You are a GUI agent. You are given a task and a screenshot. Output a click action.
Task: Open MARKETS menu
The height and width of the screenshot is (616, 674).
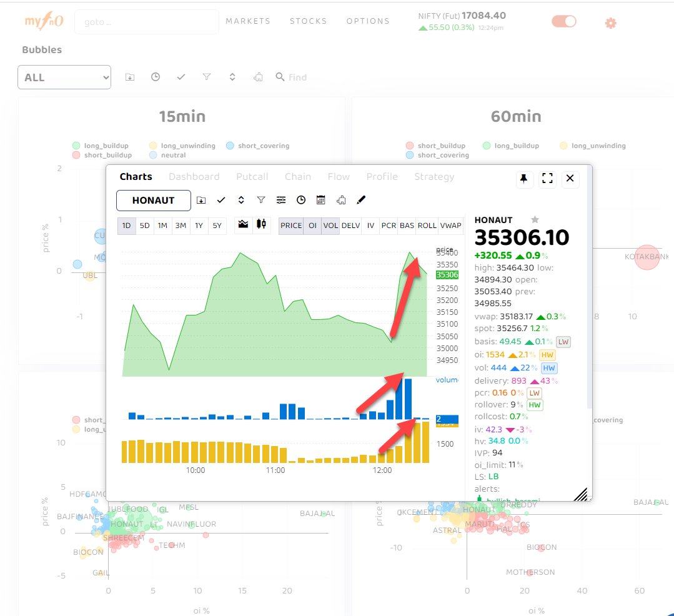point(248,21)
